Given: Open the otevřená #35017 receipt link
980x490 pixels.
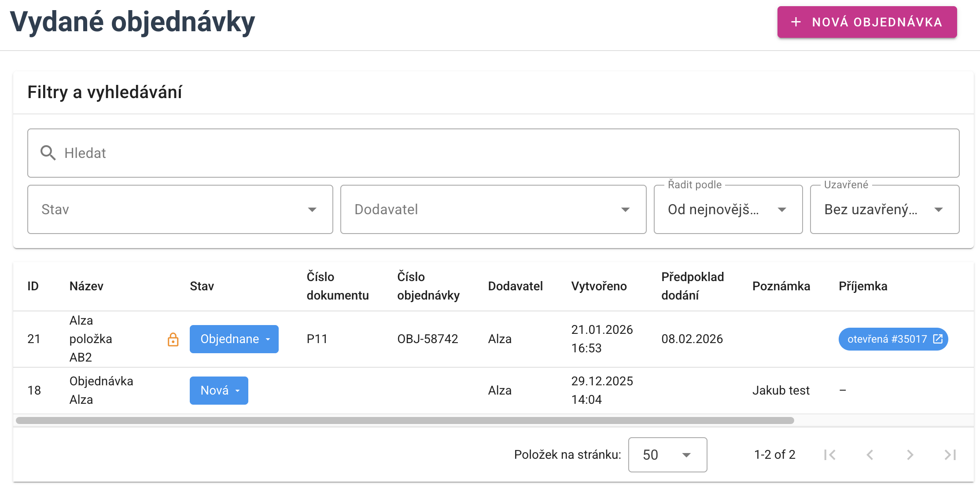Looking at the screenshot, I should click(x=887, y=339).
